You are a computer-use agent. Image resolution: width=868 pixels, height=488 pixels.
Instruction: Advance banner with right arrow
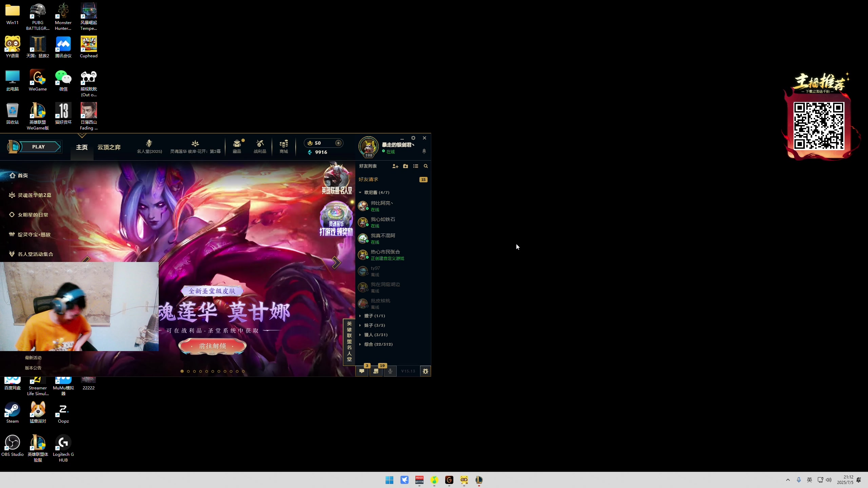pos(336,262)
